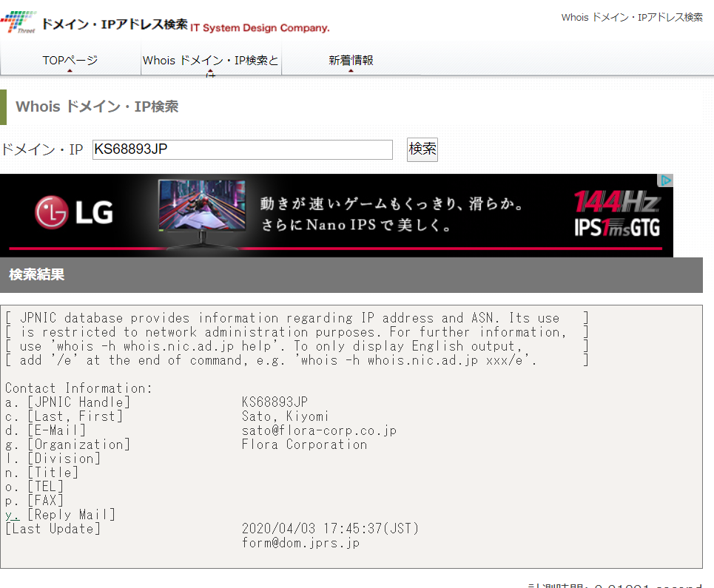Click the LG logo in the advertisement
This screenshot has width=714, height=588.
[x=74, y=214]
